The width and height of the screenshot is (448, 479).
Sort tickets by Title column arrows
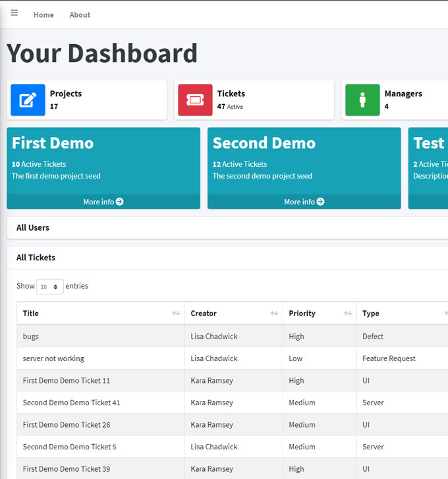click(x=176, y=314)
